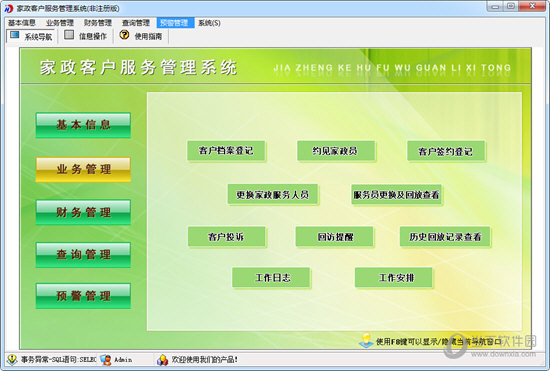This screenshot has width=550, height=371.
Task: Open the 系统(S) menu
Action: [x=209, y=23]
